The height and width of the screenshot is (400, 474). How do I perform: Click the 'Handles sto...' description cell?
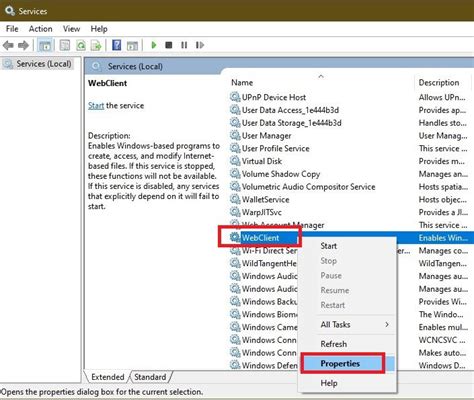click(x=443, y=123)
